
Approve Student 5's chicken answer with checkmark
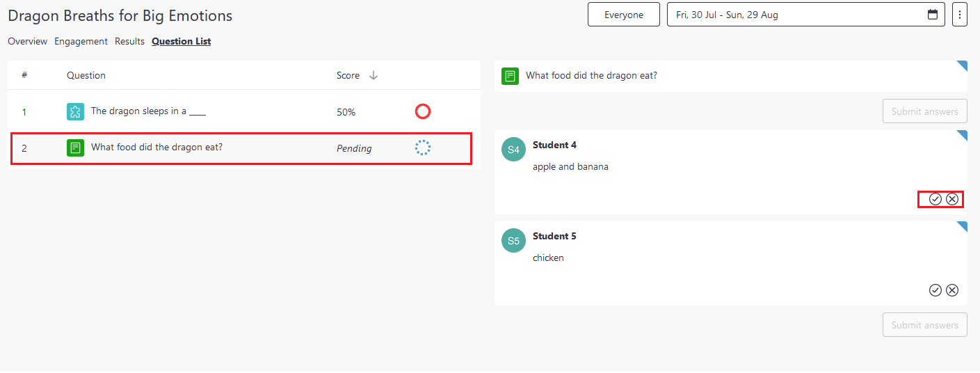[935, 290]
